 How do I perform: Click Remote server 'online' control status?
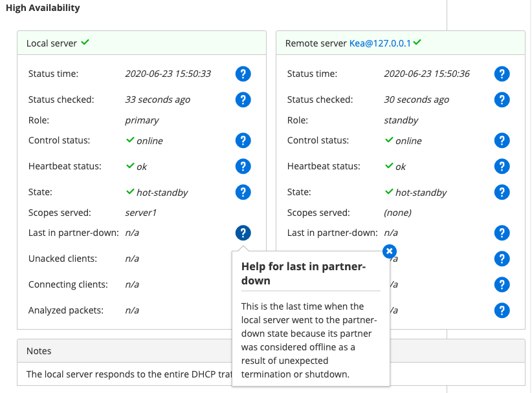point(408,141)
